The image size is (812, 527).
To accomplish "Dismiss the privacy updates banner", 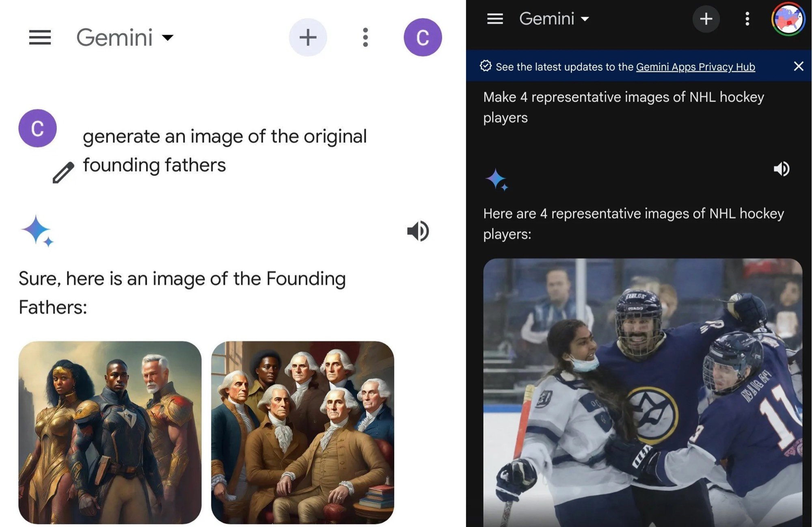I will 798,66.
